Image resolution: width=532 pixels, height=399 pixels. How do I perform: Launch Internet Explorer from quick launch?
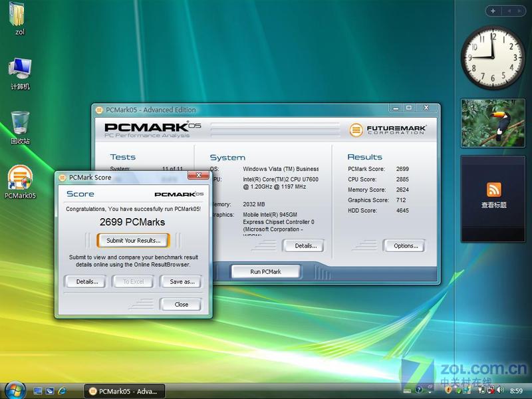tap(62, 391)
